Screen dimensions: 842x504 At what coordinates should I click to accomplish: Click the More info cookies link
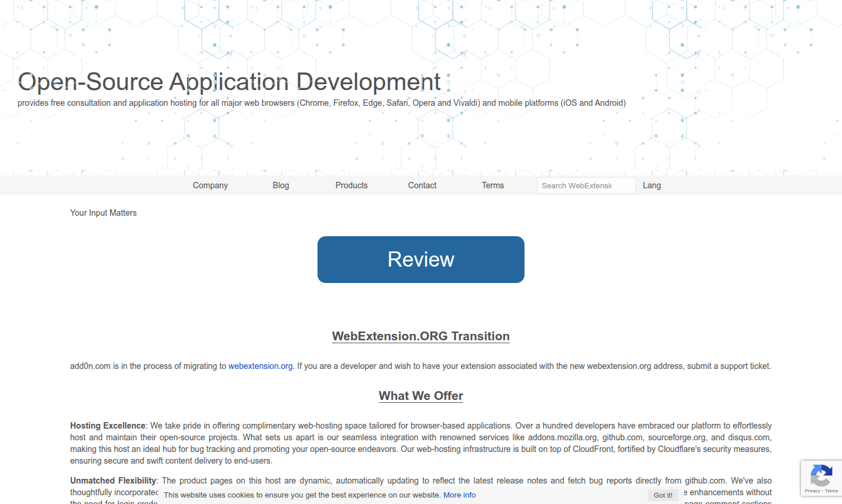pos(459,495)
